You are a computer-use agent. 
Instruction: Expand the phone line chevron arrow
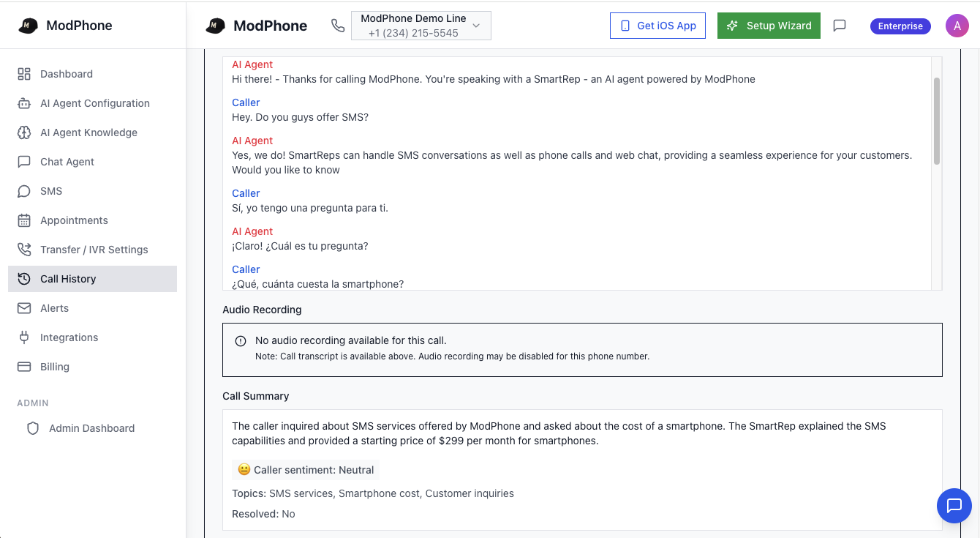tap(476, 26)
